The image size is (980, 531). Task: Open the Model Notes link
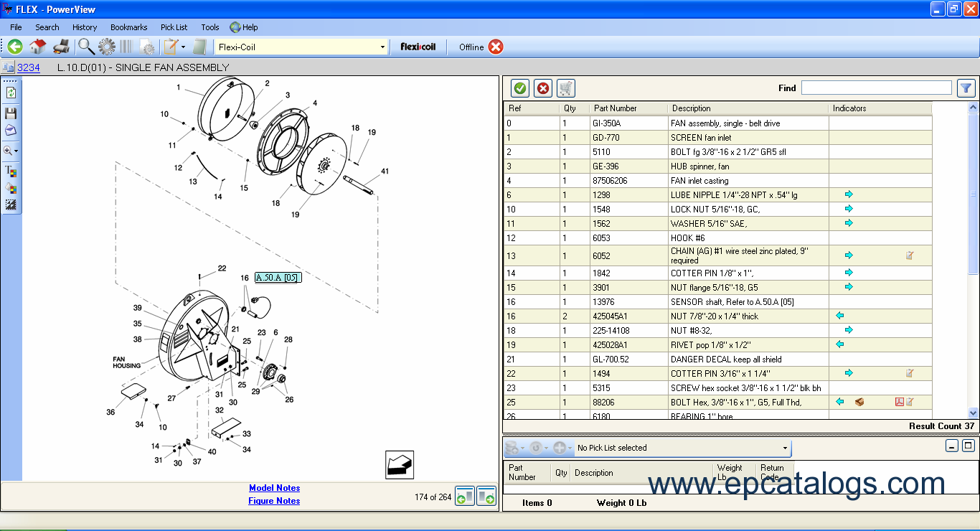(x=275, y=488)
